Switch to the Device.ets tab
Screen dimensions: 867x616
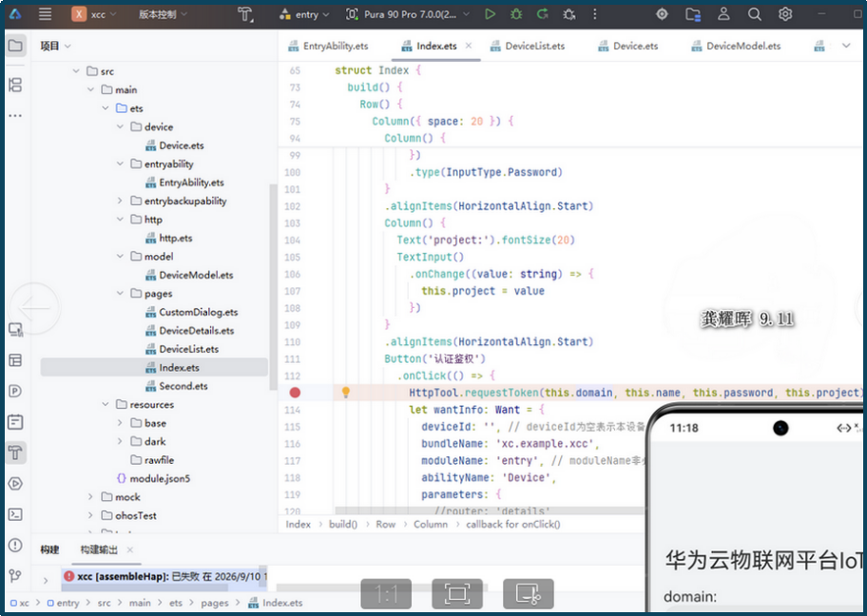point(628,46)
